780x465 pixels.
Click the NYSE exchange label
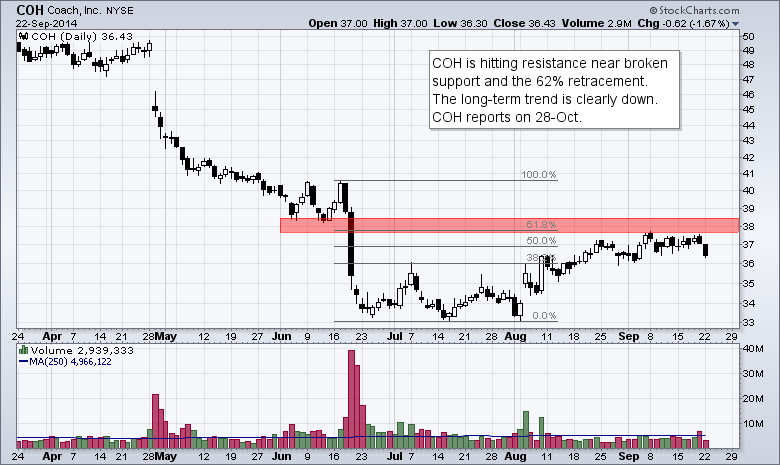(120, 10)
